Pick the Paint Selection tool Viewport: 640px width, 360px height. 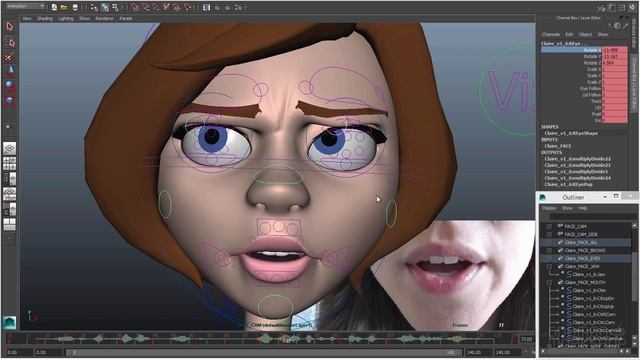pyautogui.click(x=10, y=57)
